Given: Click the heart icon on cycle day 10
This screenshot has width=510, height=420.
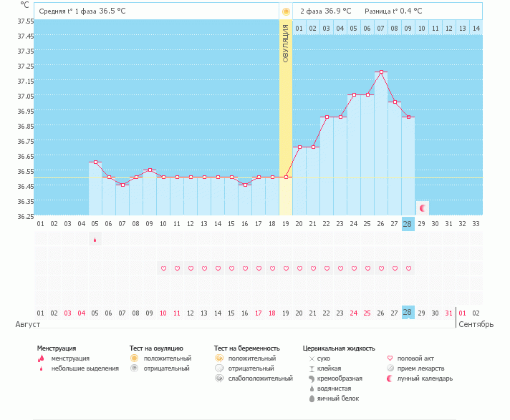Looking at the screenshot, I should tap(163, 268).
